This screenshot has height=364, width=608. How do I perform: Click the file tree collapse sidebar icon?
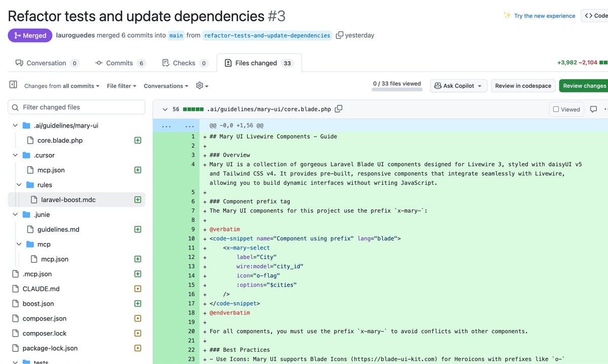point(13,85)
